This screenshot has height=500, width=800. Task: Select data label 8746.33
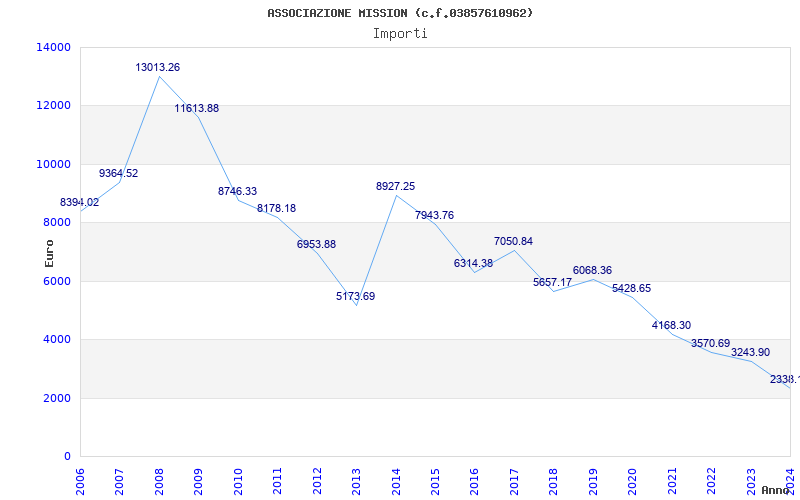237,191
